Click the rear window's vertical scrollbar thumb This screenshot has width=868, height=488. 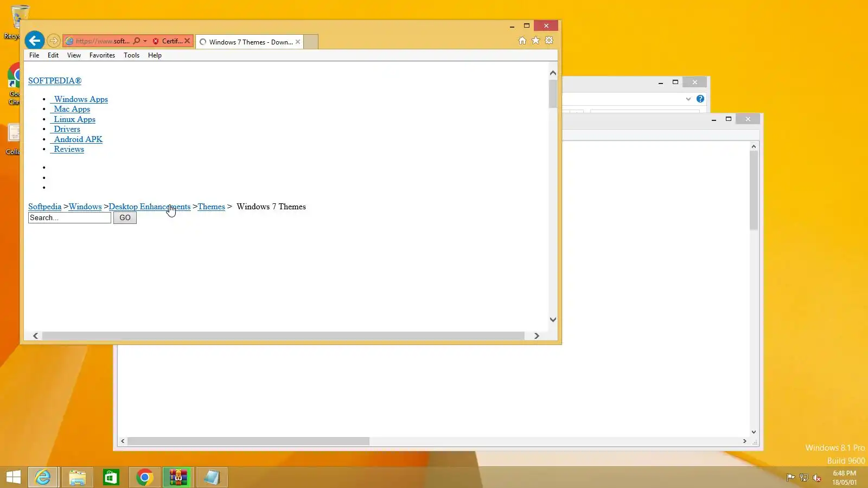[x=754, y=190]
